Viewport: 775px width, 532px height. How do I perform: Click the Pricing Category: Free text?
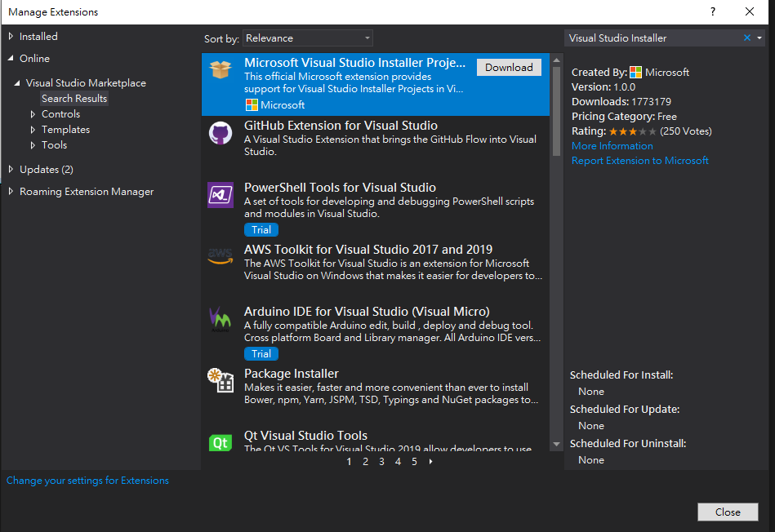click(x=624, y=117)
